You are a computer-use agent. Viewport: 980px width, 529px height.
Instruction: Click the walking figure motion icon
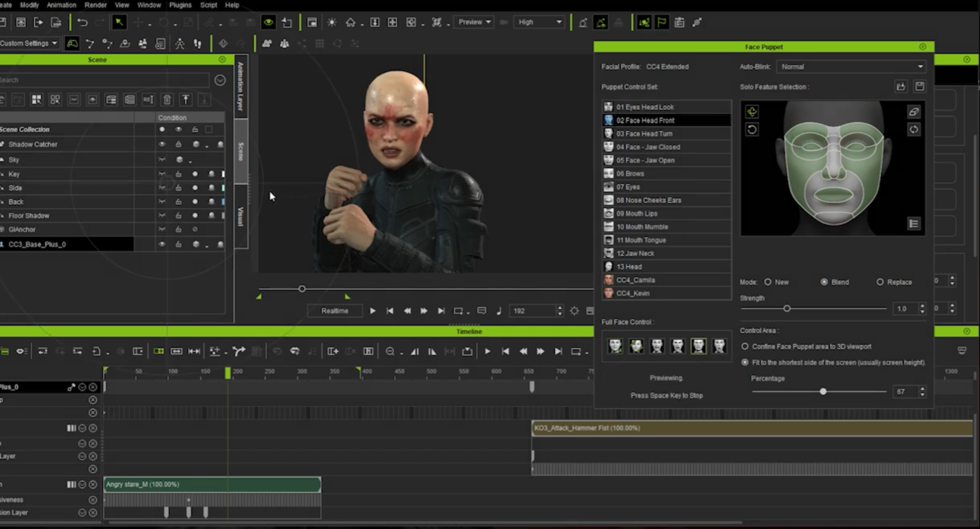pos(180,43)
